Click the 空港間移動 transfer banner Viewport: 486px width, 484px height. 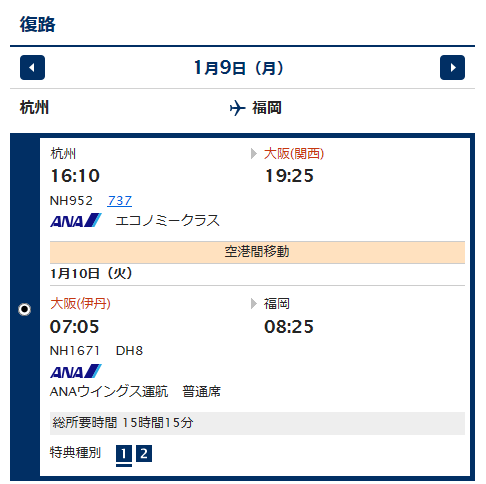click(257, 252)
